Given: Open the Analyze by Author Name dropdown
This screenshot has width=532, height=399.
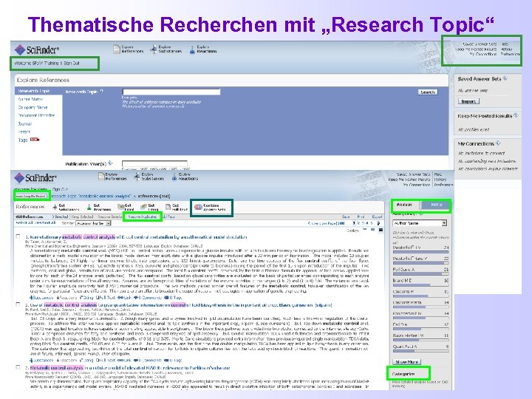Looking at the screenshot, I should [420, 223].
